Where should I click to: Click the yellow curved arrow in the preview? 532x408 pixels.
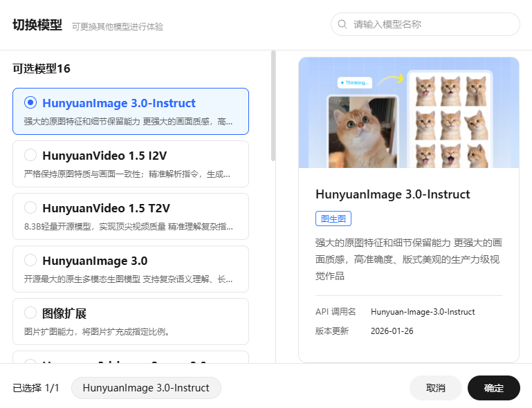pyautogui.click(x=391, y=80)
